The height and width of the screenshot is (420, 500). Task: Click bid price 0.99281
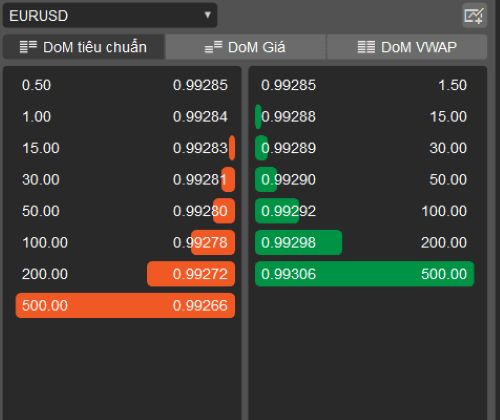(200, 180)
